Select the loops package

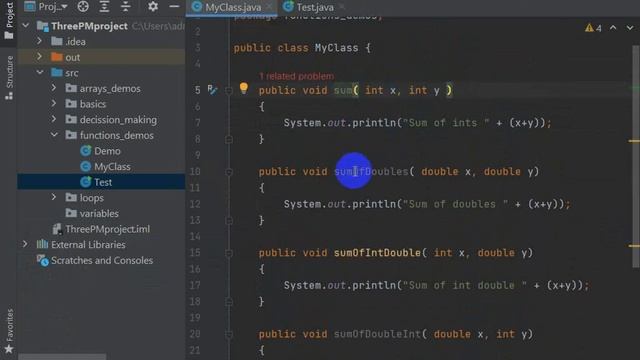coord(91,198)
